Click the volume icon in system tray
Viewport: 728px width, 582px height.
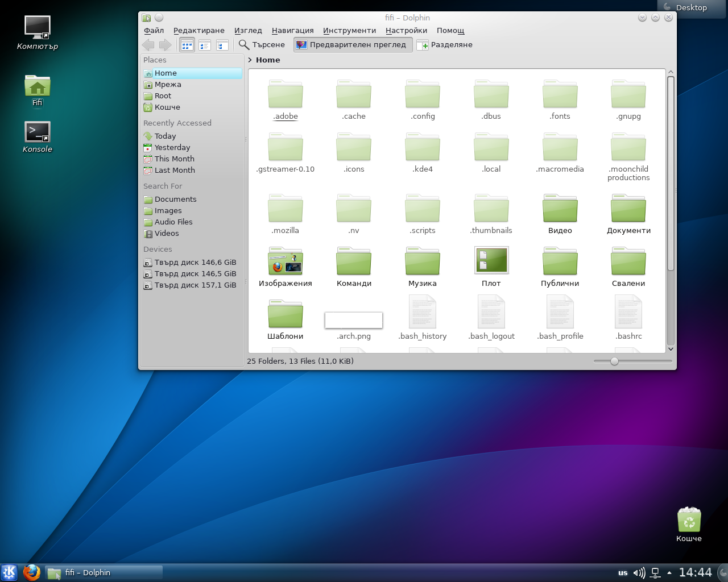pos(639,573)
